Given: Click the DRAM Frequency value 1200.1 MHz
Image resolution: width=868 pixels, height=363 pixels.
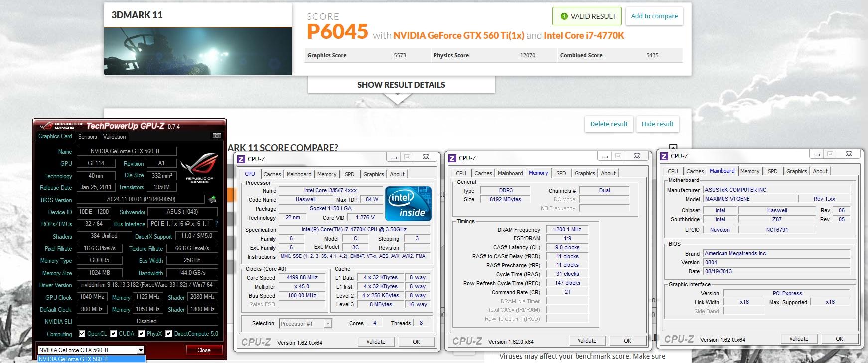Looking at the screenshot, I should tap(567, 230).
